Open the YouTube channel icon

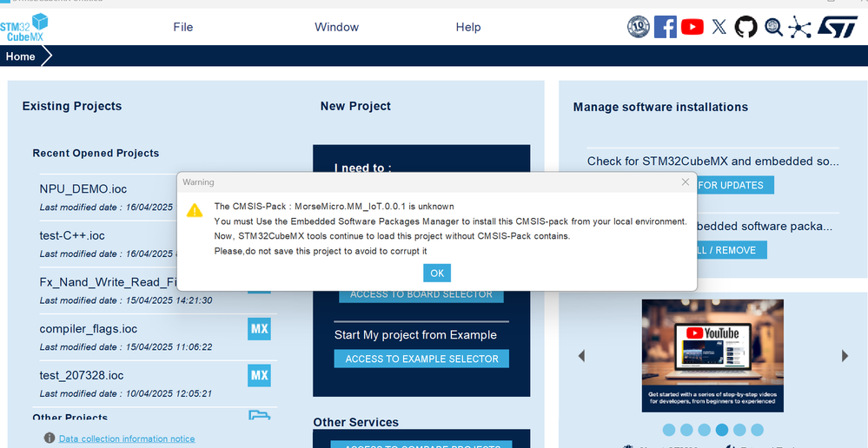[692, 27]
